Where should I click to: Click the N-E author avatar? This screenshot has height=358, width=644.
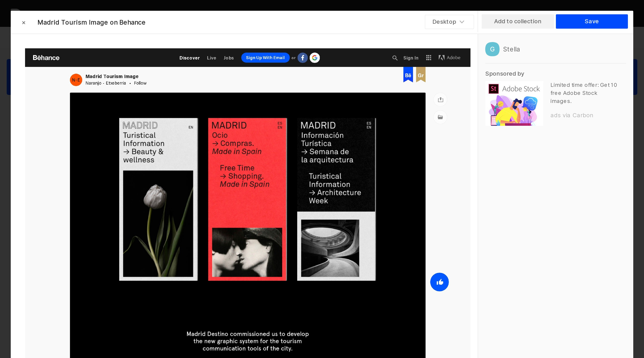coord(76,80)
